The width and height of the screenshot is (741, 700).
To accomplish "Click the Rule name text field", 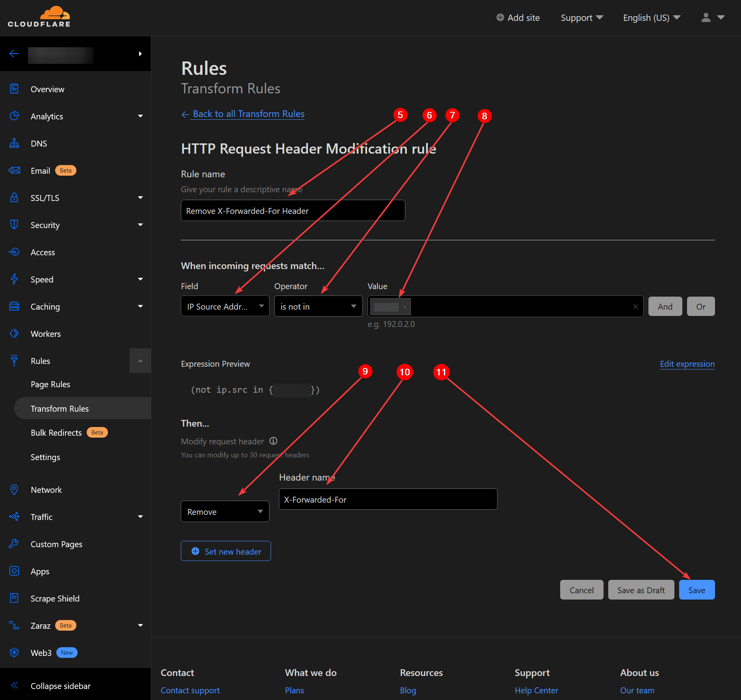I will click(293, 211).
